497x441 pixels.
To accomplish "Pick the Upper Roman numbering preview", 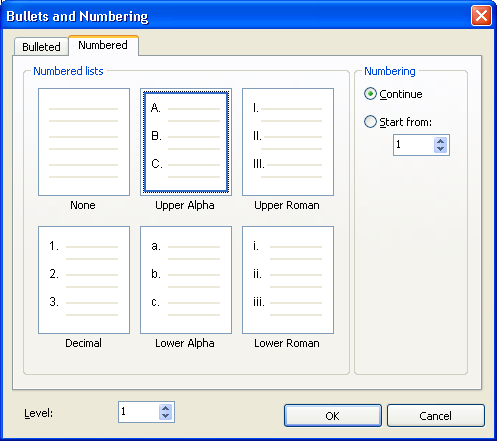I will (288, 142).
